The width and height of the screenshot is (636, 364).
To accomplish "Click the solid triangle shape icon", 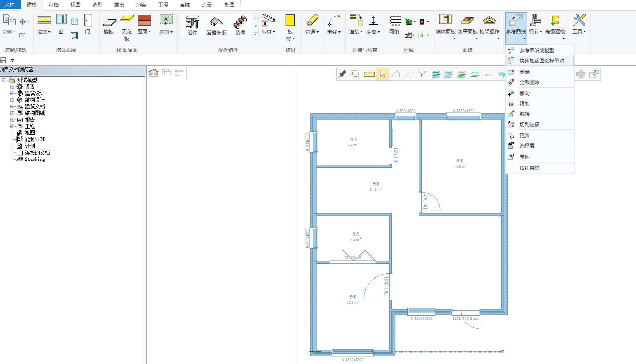I will click(396, 74).
